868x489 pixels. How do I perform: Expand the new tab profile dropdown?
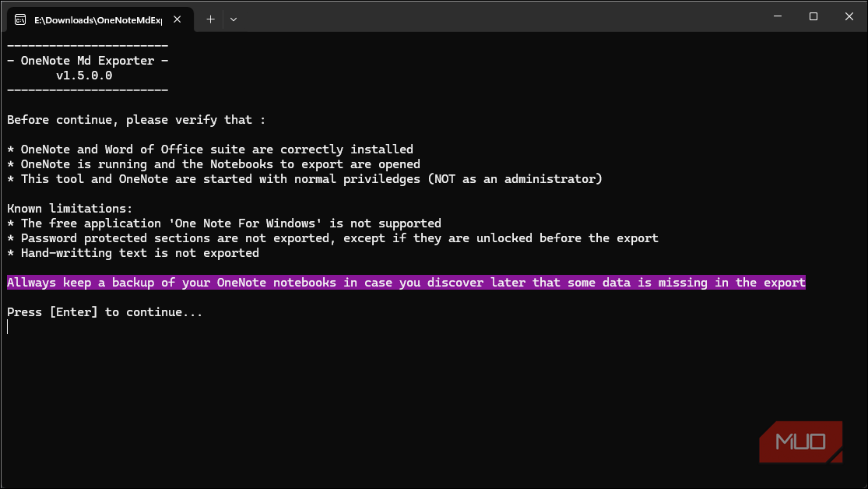(x=233, y=19)
